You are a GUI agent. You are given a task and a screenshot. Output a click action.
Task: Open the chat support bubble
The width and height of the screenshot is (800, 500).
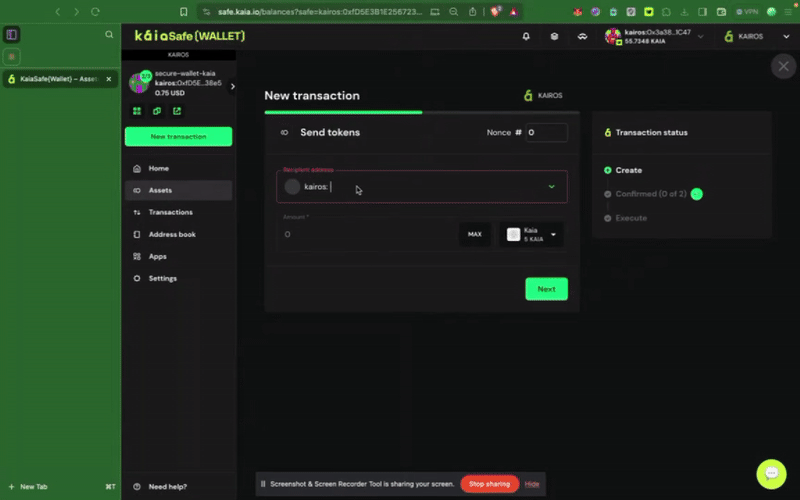tap(771, 473)
